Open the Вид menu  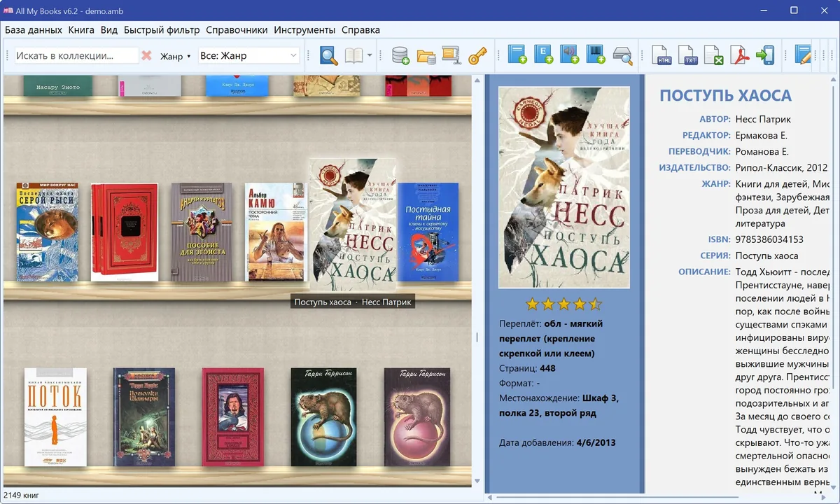[109, 30]
